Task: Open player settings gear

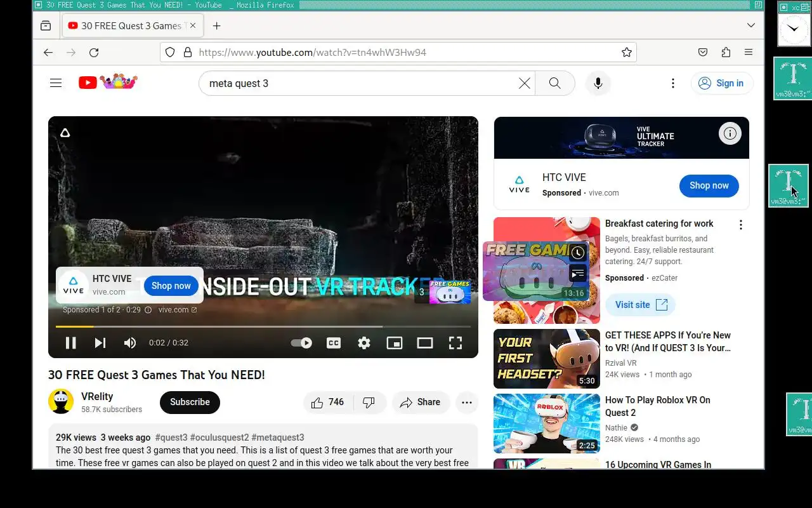Action: coord(364,343)
